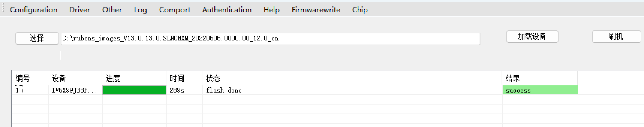Image resolution: width=644 pixels, height=127 pixels.
Task: Click the green progress bar in row 1
Action: [134, 90]
